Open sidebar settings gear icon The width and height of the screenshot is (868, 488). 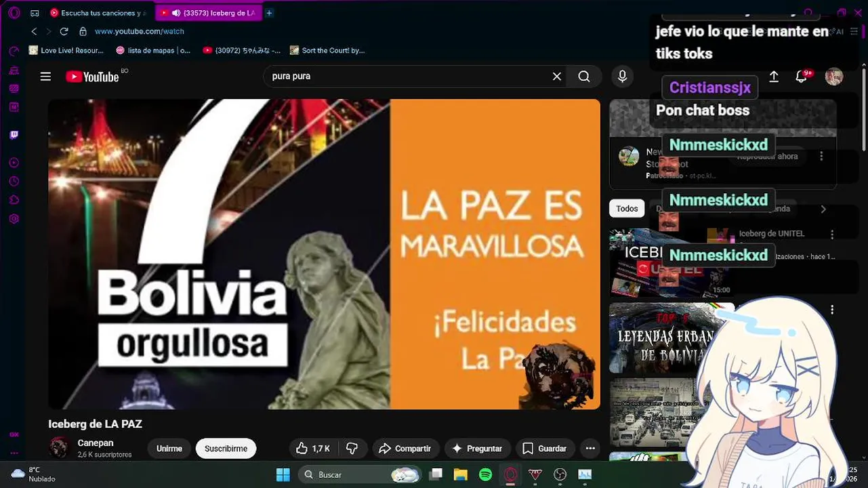click(14, 219)
